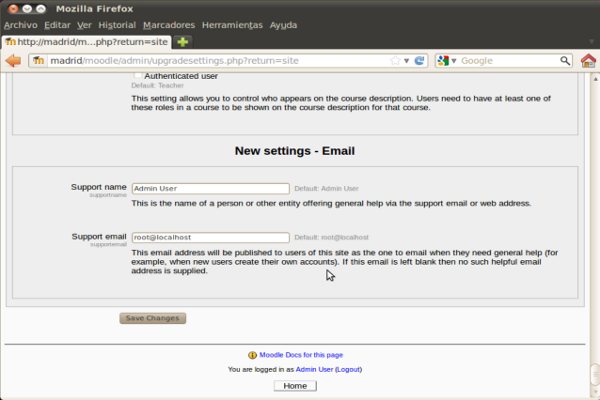Reload the page with the refresh icon
Image resolution: width=600 pixels, height=400 pixels.
pos(420,61)
